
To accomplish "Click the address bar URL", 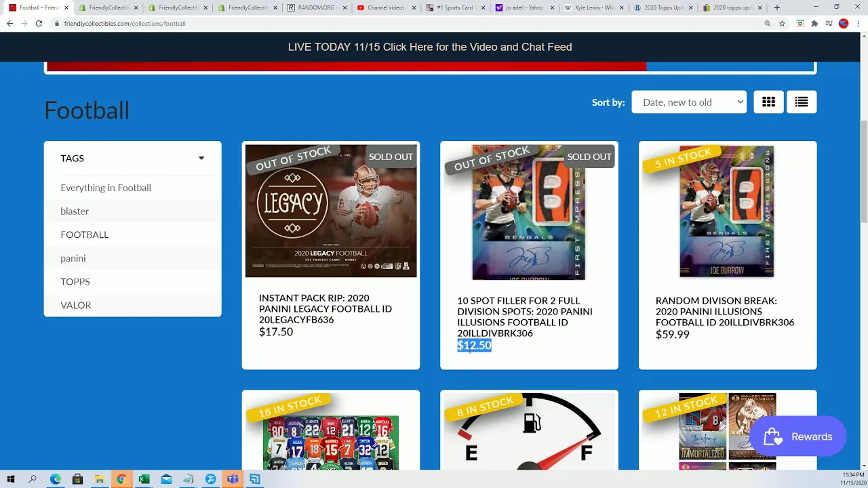I will (x=125, y=23).
